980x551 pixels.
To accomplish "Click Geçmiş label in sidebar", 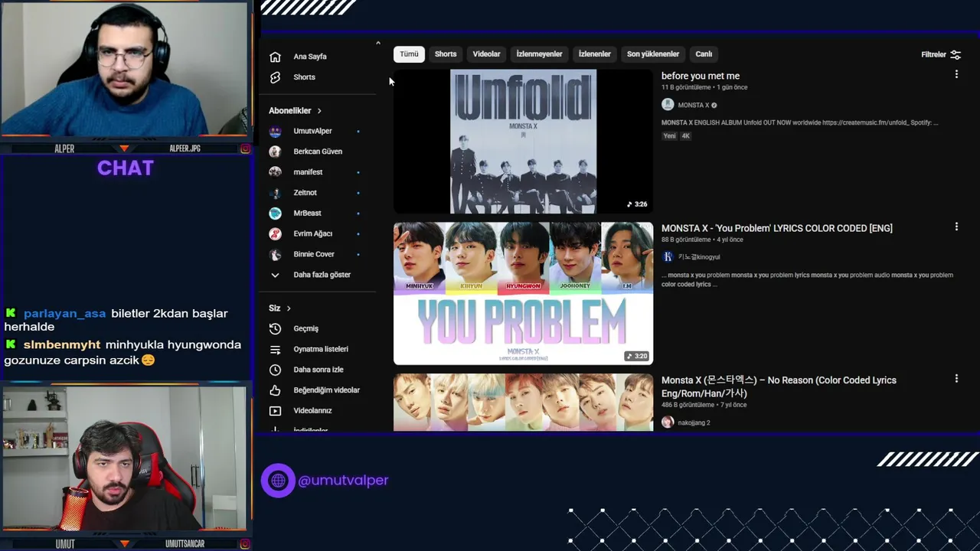I will [x=305, y=329].
